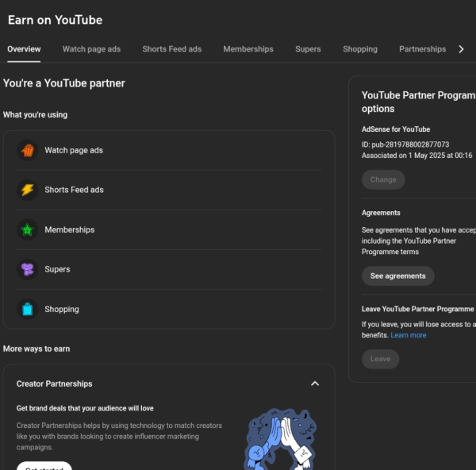Click the AdSense ID pub-2819788002877073 text
Image resolution: width=476 pixels, height=470 pixels.
point(405,144)
